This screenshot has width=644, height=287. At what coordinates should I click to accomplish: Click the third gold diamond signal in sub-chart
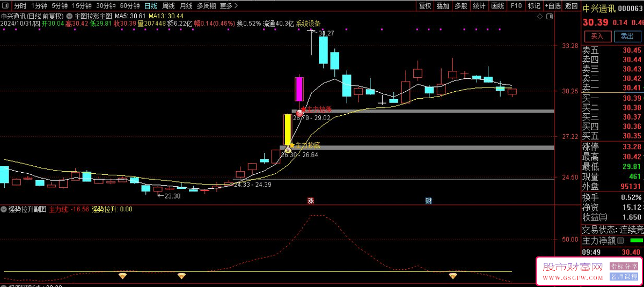[x=453, y=276]
